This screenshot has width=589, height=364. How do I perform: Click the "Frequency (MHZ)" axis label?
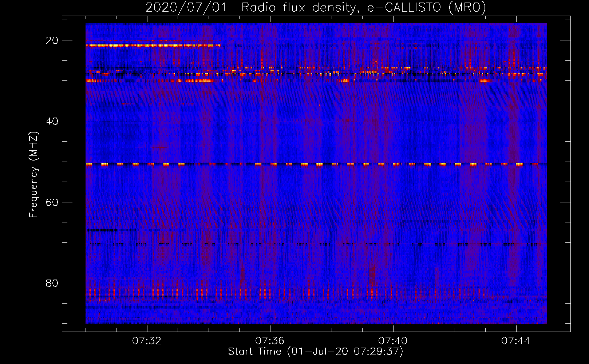[33, 175]
